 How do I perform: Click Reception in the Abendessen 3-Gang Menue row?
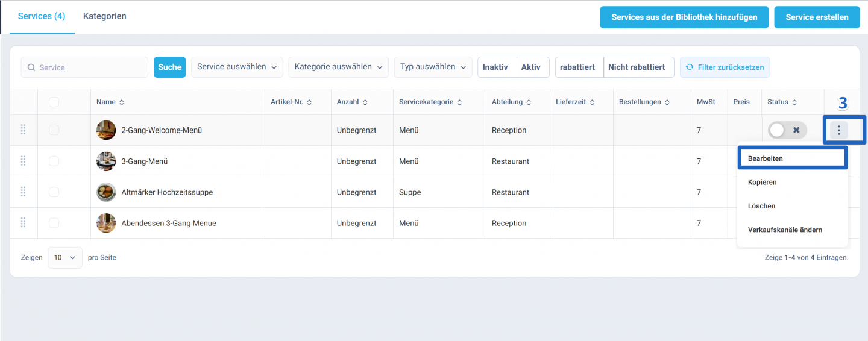click(x=509, y=223)
